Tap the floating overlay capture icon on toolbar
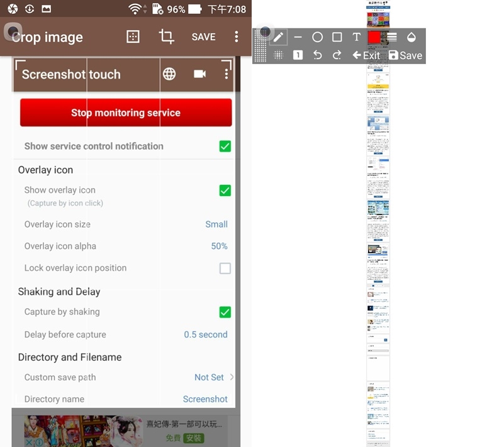Viewport: 504px width, 447px height. point(265,32)
